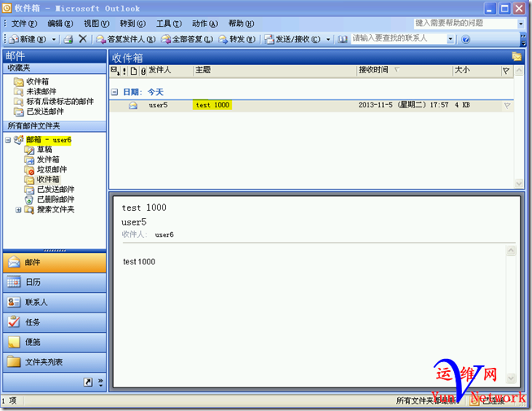
Task: Select the 搜索文件夹 search folders item
Action: coord(55,209)
